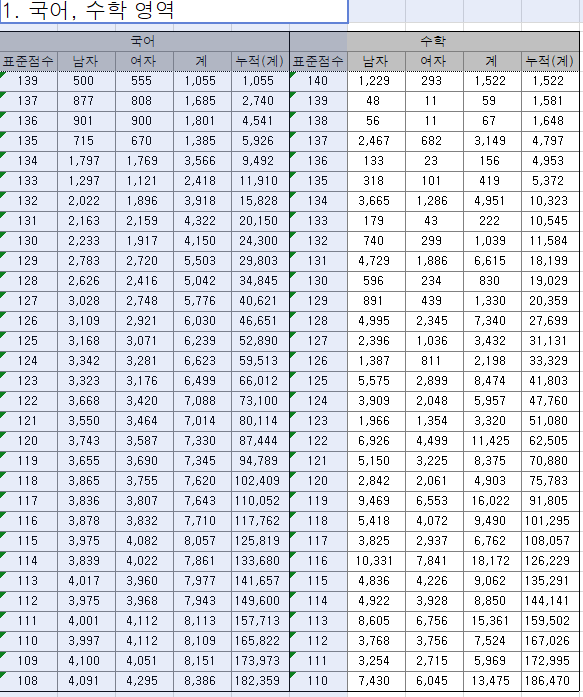Viewport: 583px width, 697px height.
Task: Click the cell containing 7,643
Action: pos(202,501)
